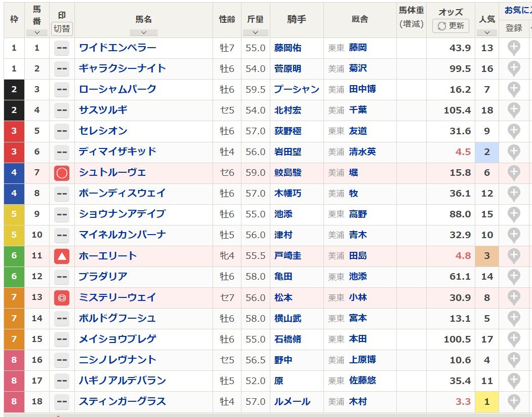Screen dimensions: 532x417
Task: Click the odds value 105.4
Action: (x=457, y=110)
